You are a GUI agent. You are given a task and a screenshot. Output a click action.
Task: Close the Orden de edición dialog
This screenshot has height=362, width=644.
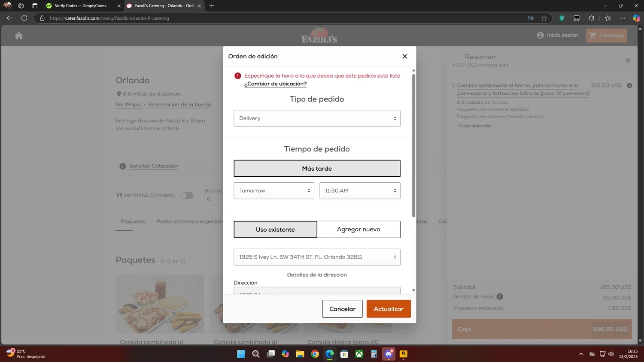click(x=404, y=56)
